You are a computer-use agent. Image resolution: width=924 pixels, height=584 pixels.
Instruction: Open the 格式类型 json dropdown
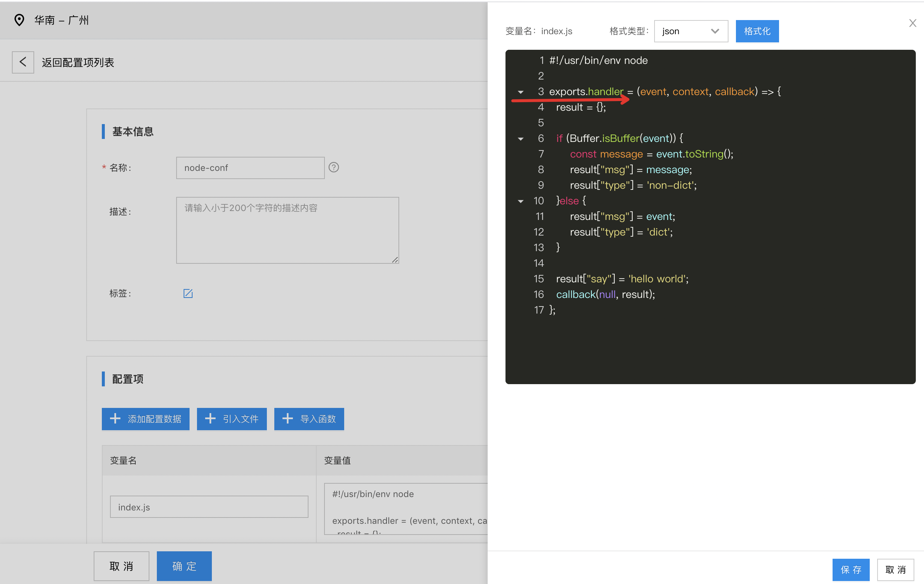point(691,31)
